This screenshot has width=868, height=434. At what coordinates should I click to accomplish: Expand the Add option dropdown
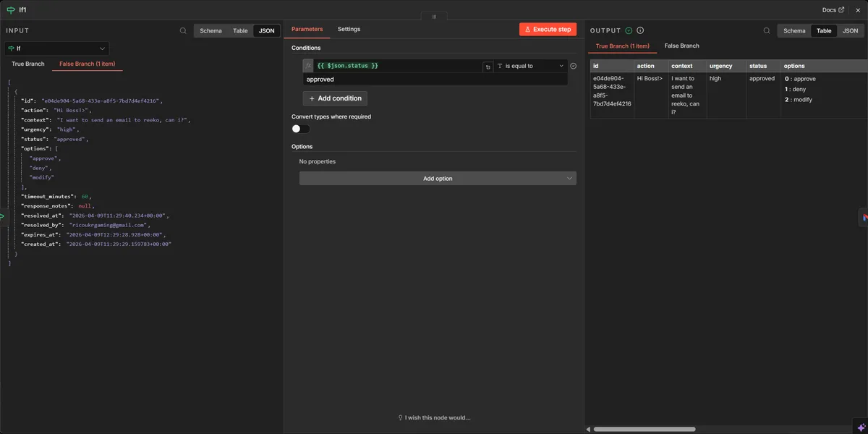tap(438, 178)
